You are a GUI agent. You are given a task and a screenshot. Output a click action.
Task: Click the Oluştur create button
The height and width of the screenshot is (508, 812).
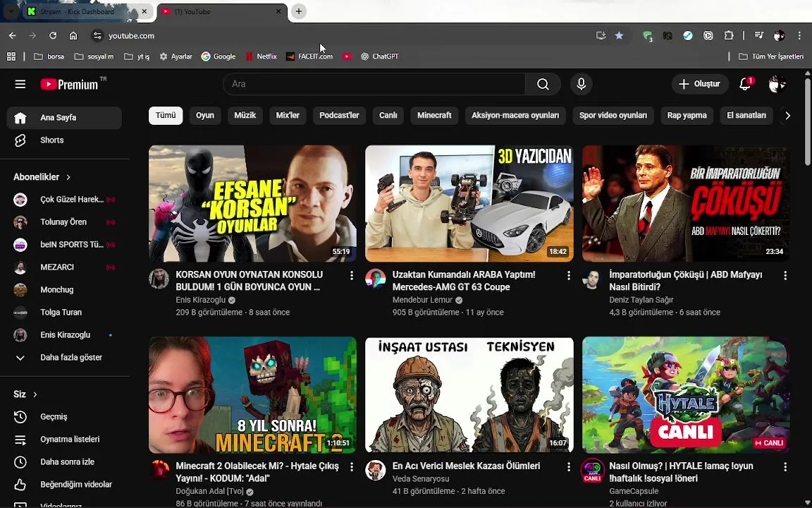coord(700,84)
